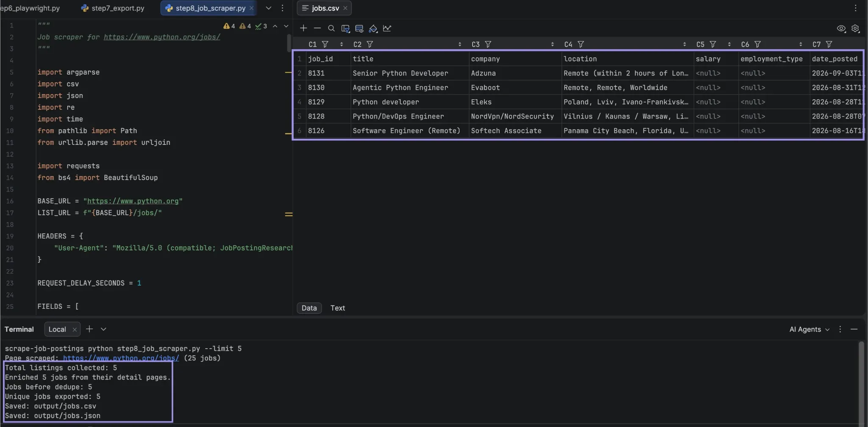The width and height of the screenshot is (868, 427).
Task: Delete row with the minus icon
Action: (317, 28)
